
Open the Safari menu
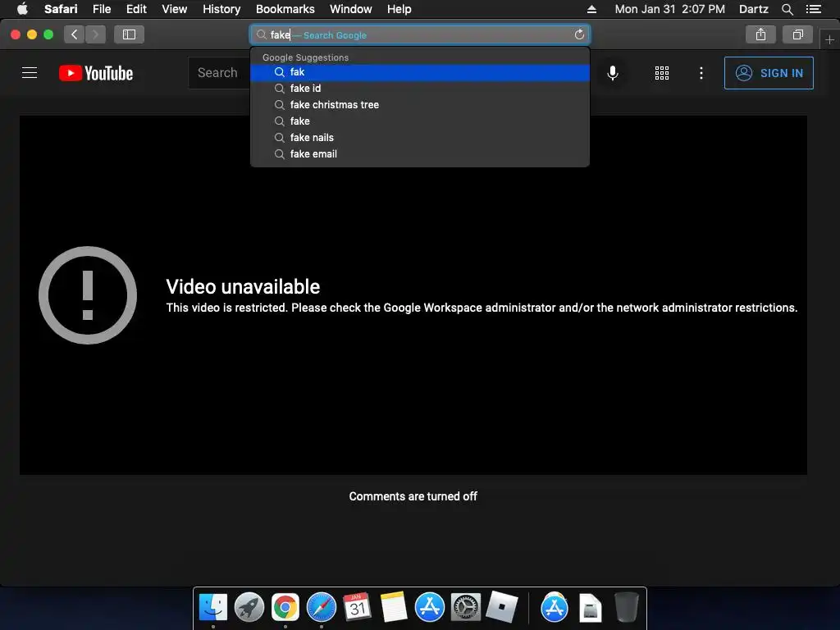click(61, 9)
